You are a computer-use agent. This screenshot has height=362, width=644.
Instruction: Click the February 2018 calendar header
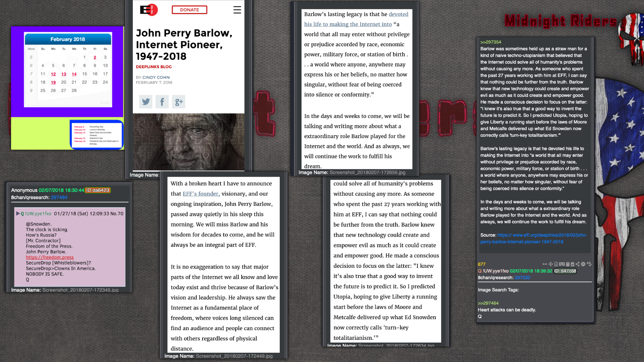pos(68,39)
